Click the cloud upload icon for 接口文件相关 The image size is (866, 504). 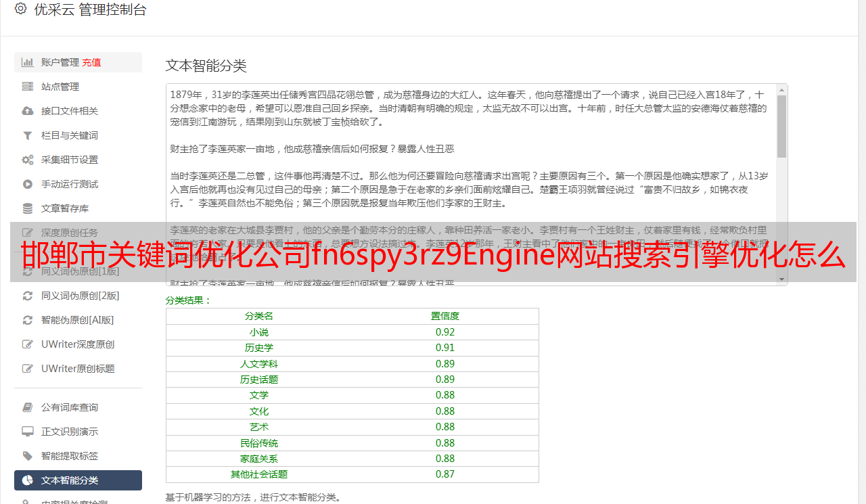pos(28,111)
